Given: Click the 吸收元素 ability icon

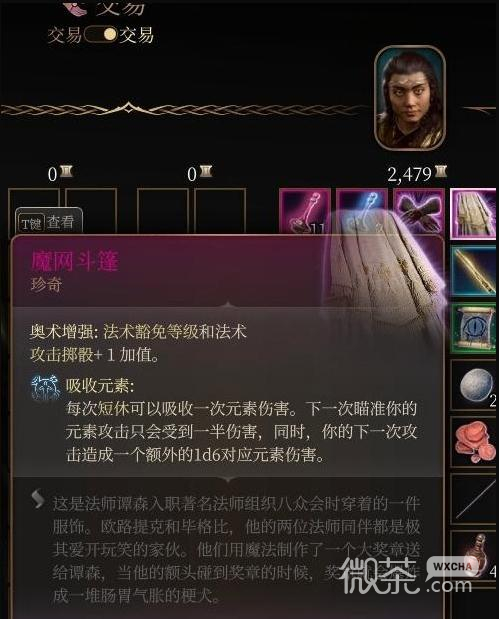Looking at the screenshot, I should tap(45, 388).
